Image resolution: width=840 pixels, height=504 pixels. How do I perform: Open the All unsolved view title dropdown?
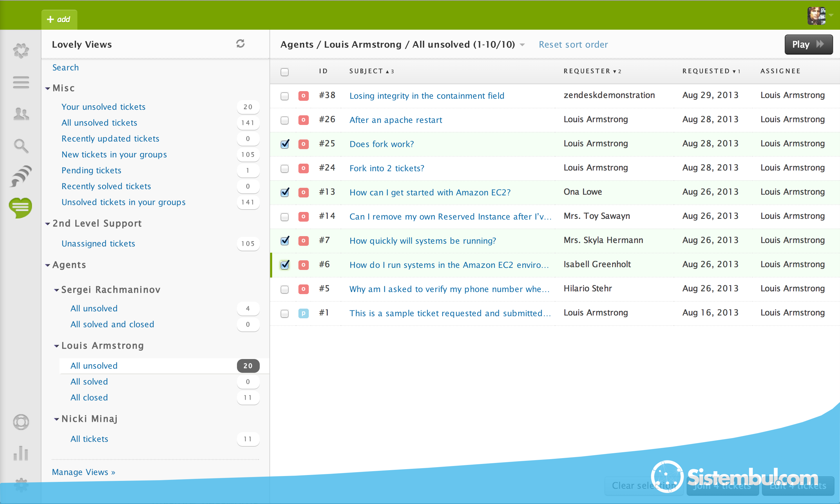[522, 45]
